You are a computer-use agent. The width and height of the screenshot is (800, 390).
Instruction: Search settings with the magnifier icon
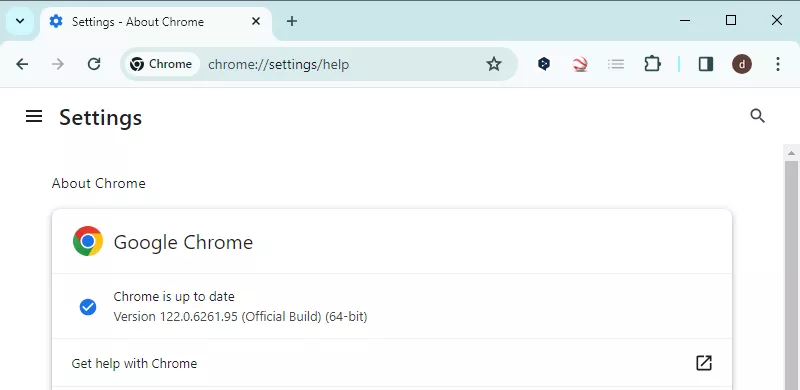(758, 116)
